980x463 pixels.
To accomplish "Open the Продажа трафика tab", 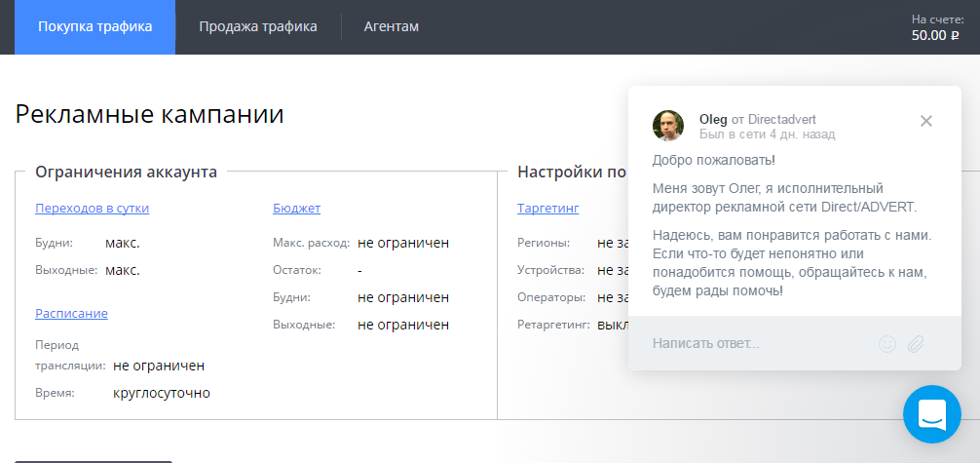I will pos(258,27).
